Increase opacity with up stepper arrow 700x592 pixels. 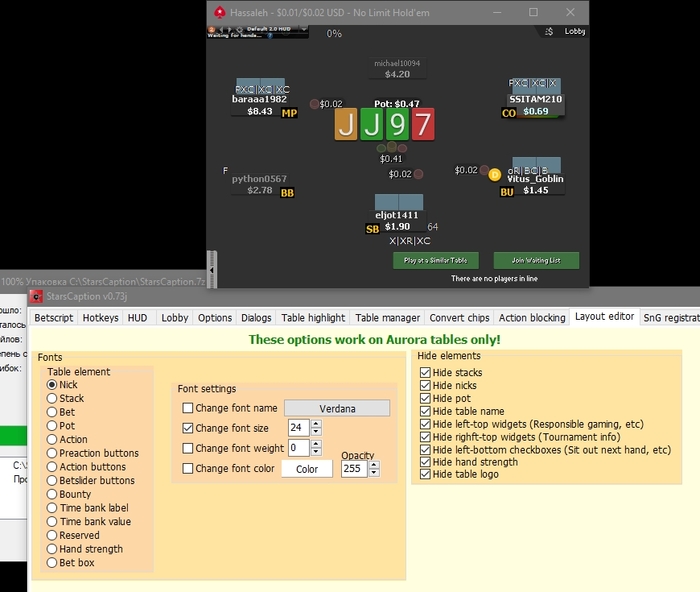click(x=374, y=465)
